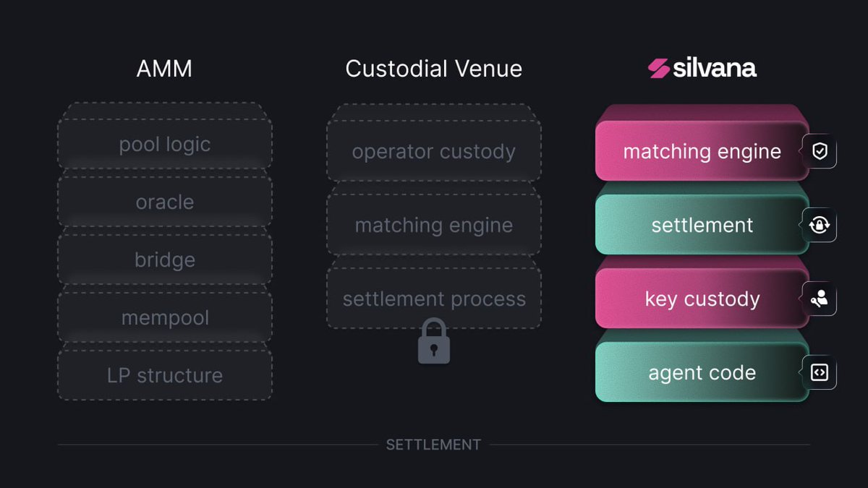Select the pink key custody block
This screenshot has height=488, width=868.
pos(702,298)
